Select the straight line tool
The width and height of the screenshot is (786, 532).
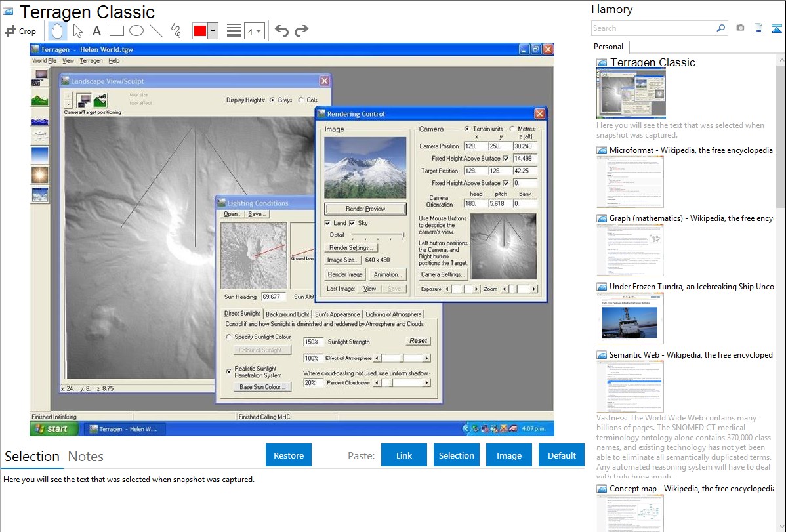click(x=156, y=31)
